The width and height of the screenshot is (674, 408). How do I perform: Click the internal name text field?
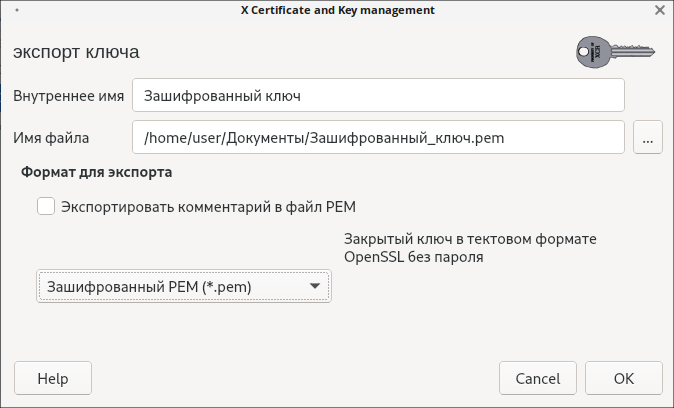tap(378, 97)
